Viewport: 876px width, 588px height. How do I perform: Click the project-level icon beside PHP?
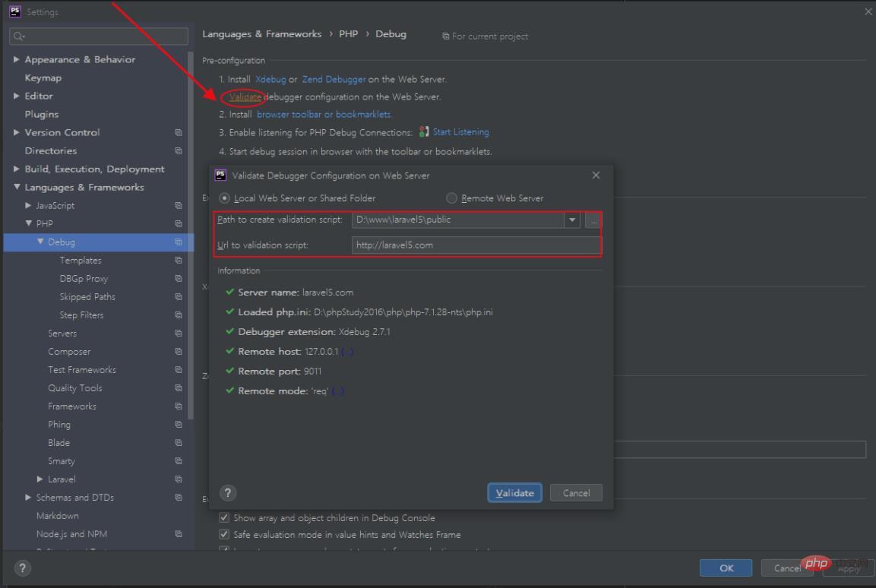click(179, 224)
